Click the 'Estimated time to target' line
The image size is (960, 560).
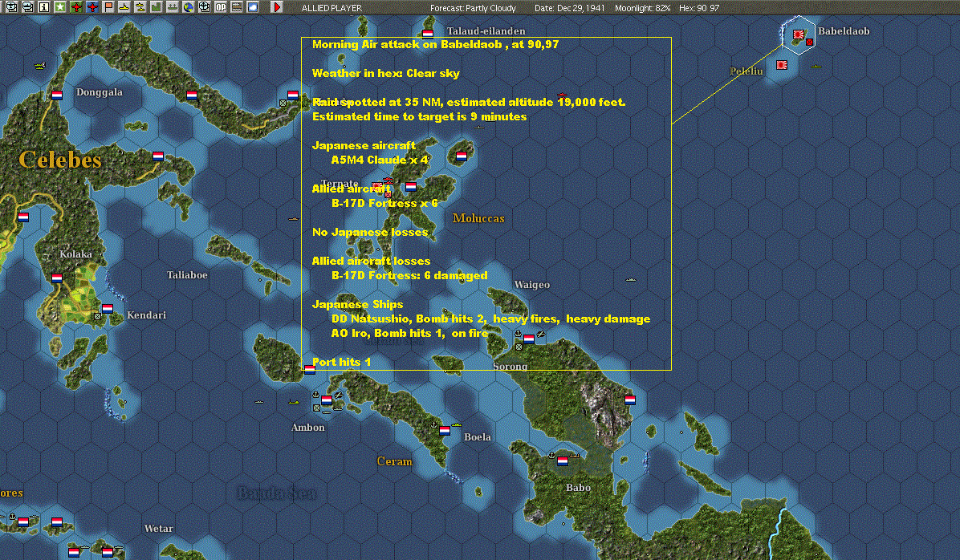click(x=419, y=116)
